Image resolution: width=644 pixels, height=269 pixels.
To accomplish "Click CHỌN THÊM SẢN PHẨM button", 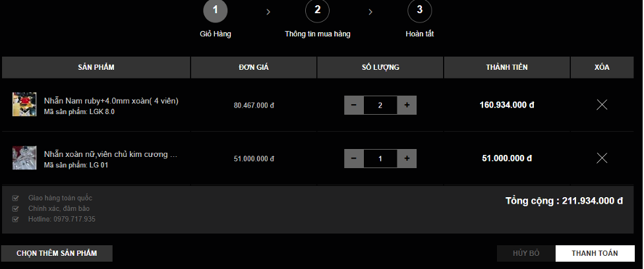I will pyautogui.click(x=57, y=253).
